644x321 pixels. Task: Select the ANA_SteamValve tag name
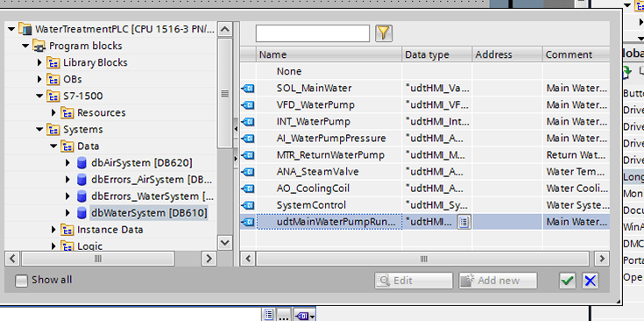tap(317, 172)
